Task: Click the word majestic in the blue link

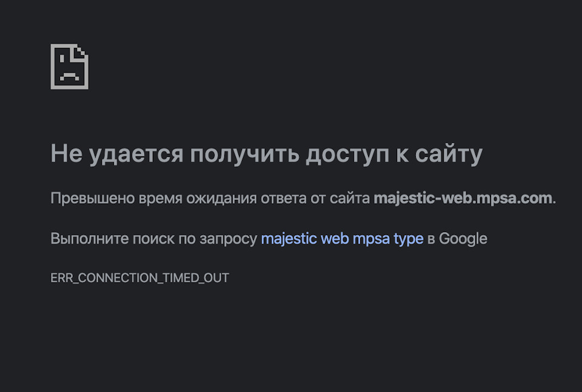Action: pyautogui.click(x=289, y=239)
